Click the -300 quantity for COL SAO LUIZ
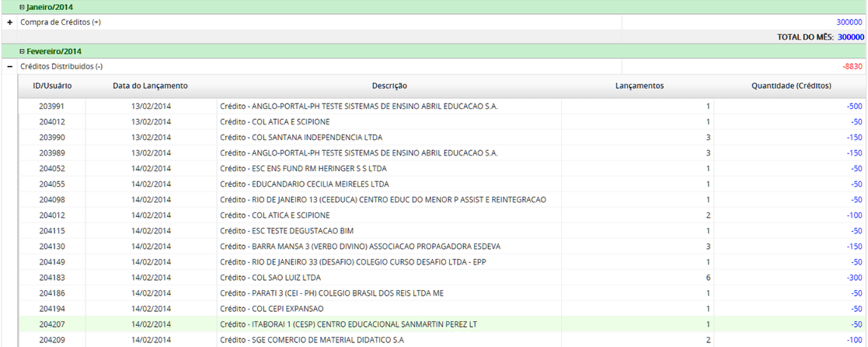This screenshot has height=347, width=868. [x=854, y=278]
